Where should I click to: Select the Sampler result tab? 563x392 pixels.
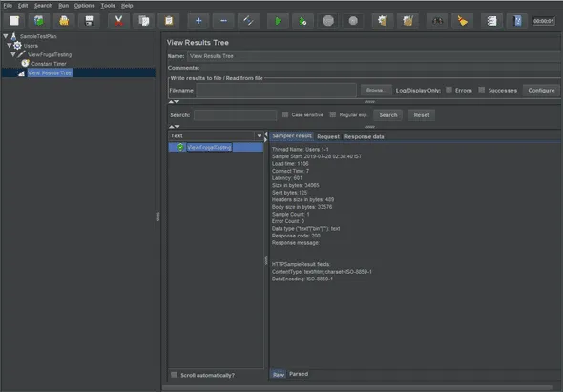[292, 136]
